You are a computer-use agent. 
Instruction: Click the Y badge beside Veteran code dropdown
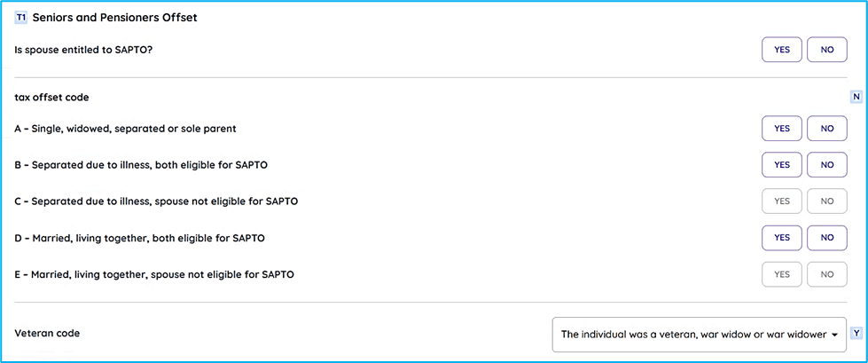point(856,333)
